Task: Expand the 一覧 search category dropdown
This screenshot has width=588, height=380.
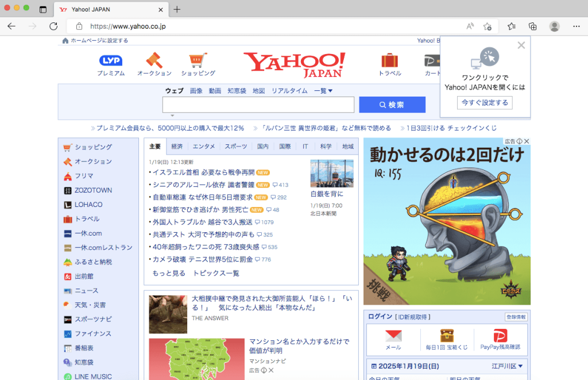Action: coord(323,90)
